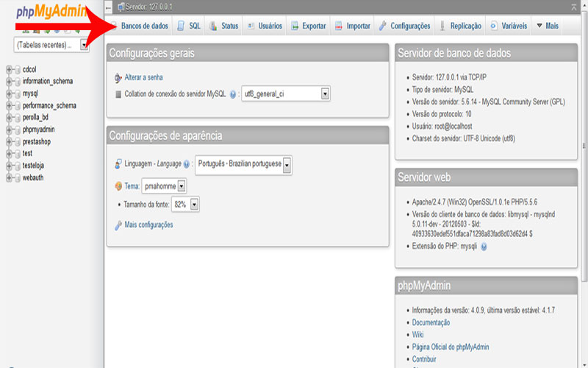Click the vertical page scrollbar
The width and height of the screenshot is (588, 368).
point(584,146)
